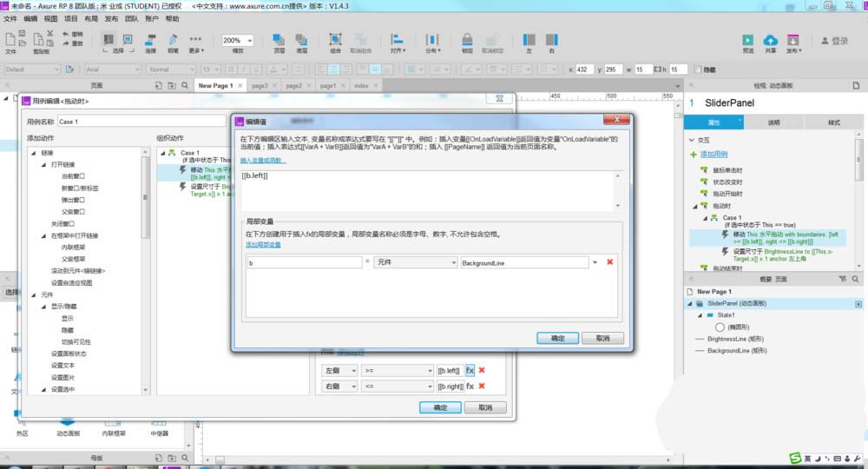Screen dimensions: 868x469
Task: Click Send to Back (底层) icon
Action: tap(301, 39)
